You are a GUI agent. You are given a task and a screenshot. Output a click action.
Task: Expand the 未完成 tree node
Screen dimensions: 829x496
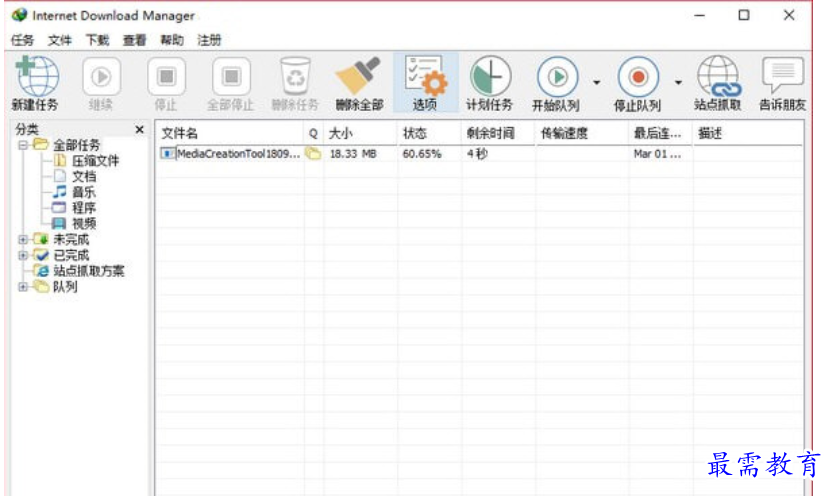point(23,240)
